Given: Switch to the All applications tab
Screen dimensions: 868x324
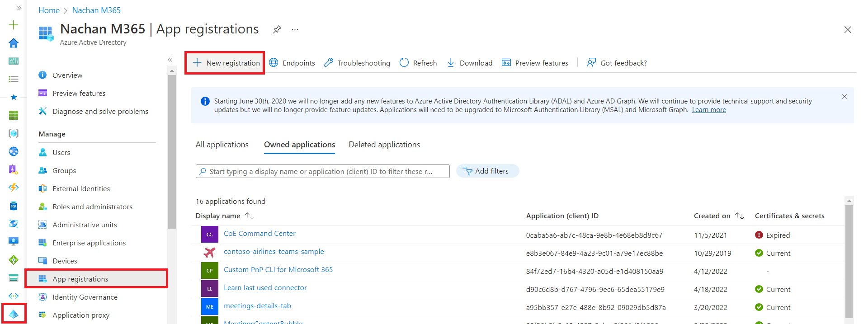Looking at the screenshot, I should coord(222,145).
